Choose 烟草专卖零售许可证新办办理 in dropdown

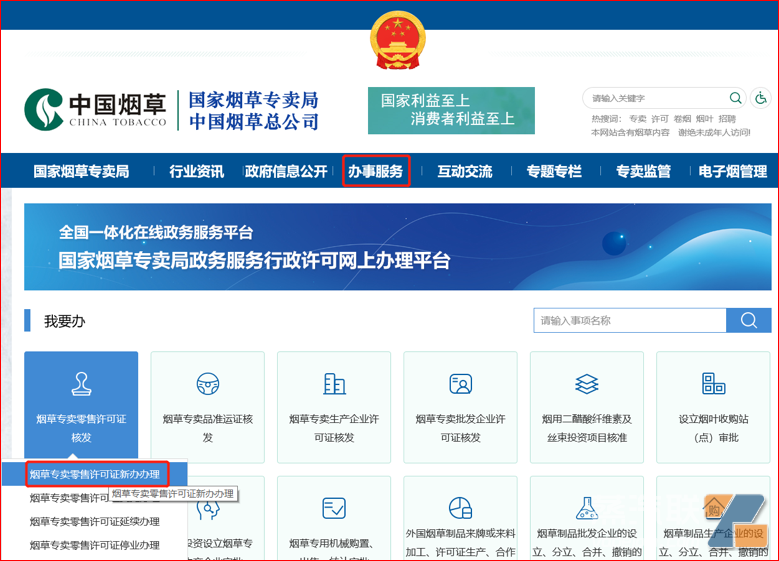pos(94,474)
